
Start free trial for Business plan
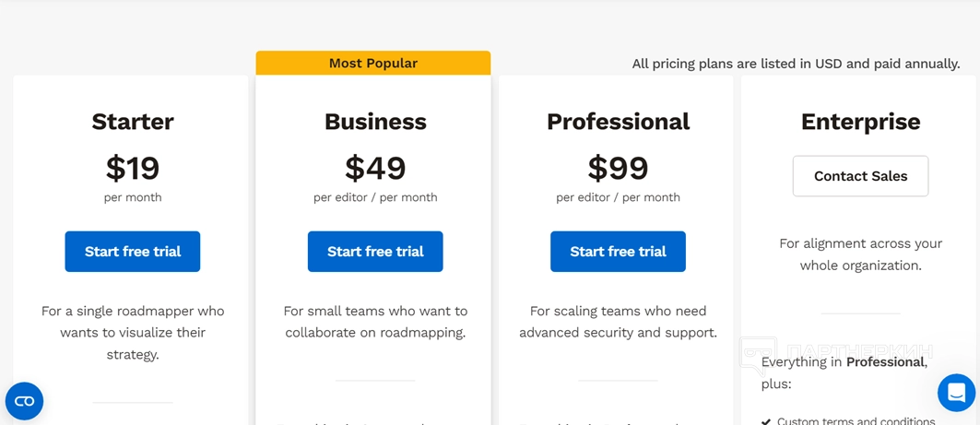coord(375,252)
